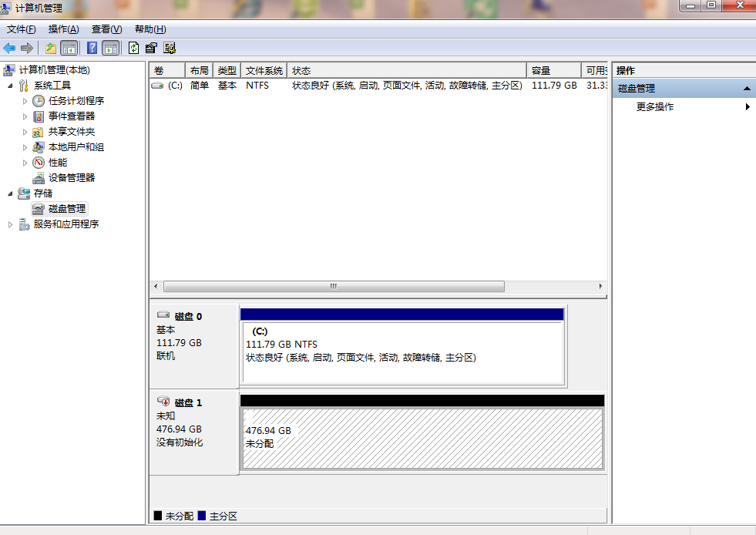Viewport: 756px width, 535px height.
Task: Expand the 任务计划程序 node
Action: click(25, 101)
